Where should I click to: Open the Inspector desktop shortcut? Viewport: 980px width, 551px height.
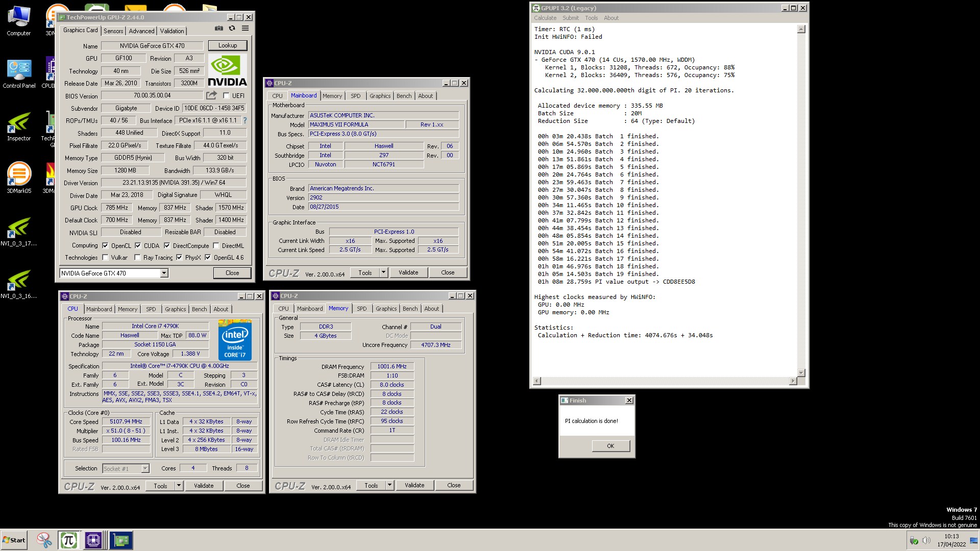tap(19, 126)
